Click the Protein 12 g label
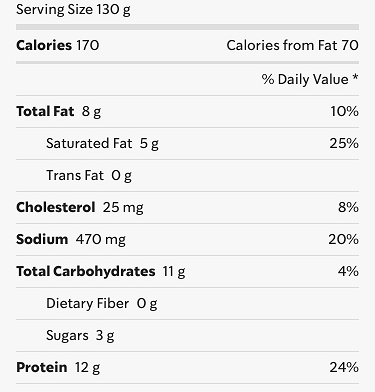Screen dimensions: 375x392 (58, 367)
